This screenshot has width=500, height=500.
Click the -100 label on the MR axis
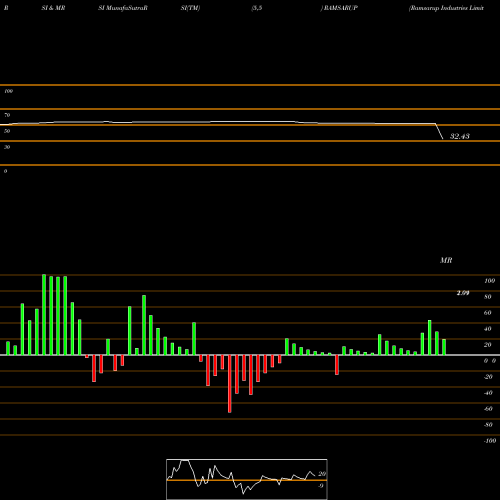pyautogui.click(x=490, y=441)
